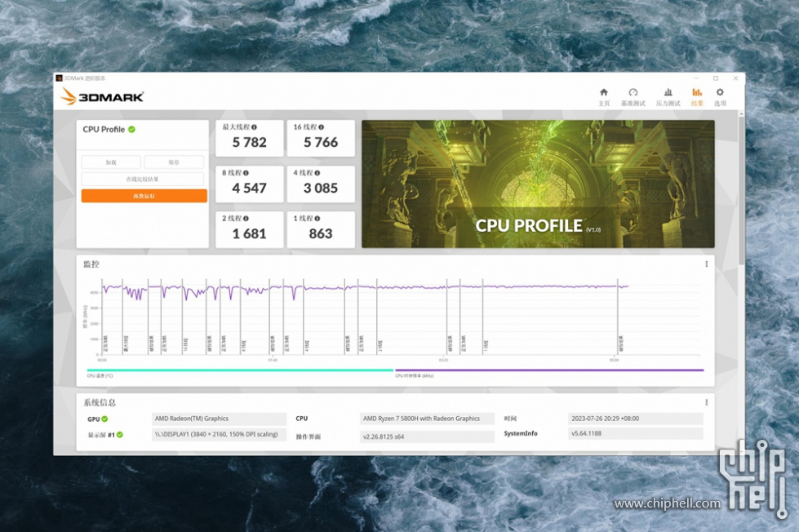Click the SystemInfo version v5.64.1188
This screenshot has height=532, width=799.
click(x=636, y=433)
